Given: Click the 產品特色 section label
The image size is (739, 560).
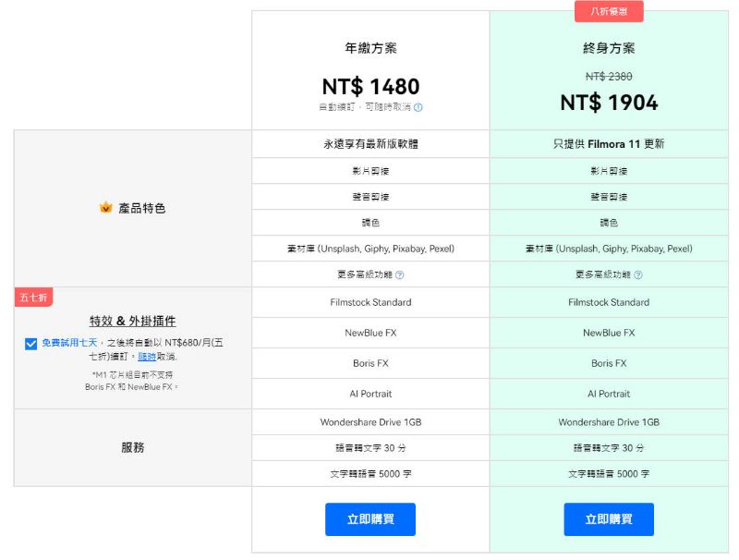Looking at the screenshot, I should point(142,208).
